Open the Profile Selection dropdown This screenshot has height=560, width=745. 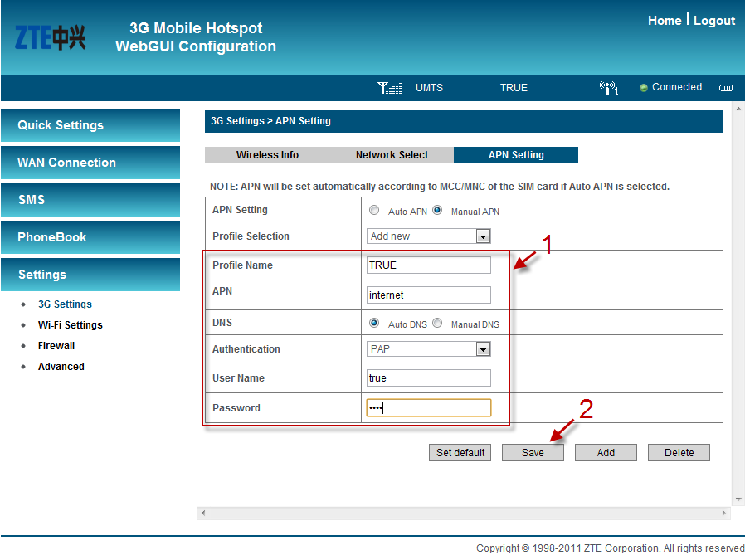[429, 236]
